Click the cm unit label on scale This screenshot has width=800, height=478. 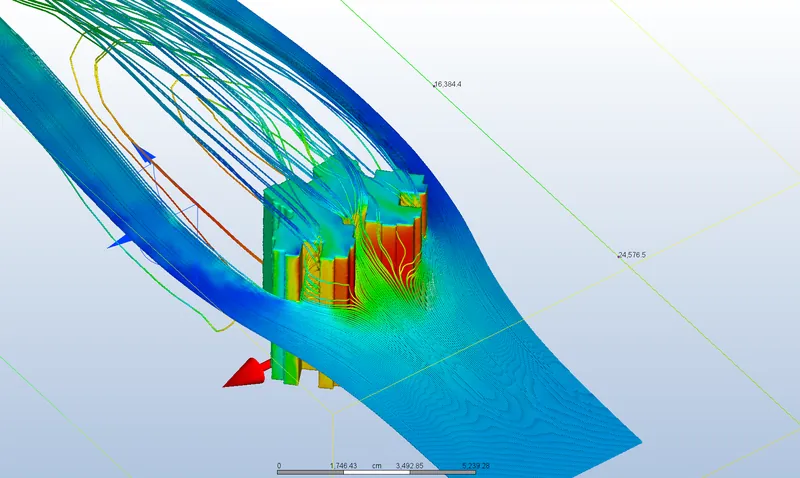(x=377, y=466)
